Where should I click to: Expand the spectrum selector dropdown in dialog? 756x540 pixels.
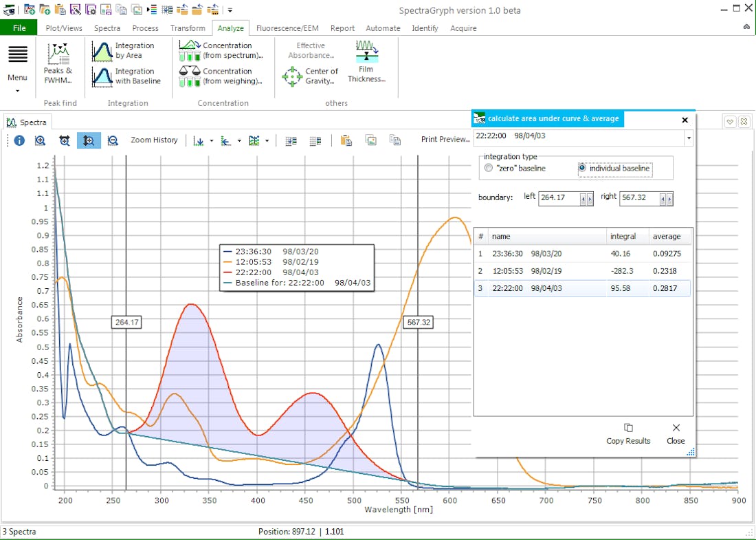point(689,138)
